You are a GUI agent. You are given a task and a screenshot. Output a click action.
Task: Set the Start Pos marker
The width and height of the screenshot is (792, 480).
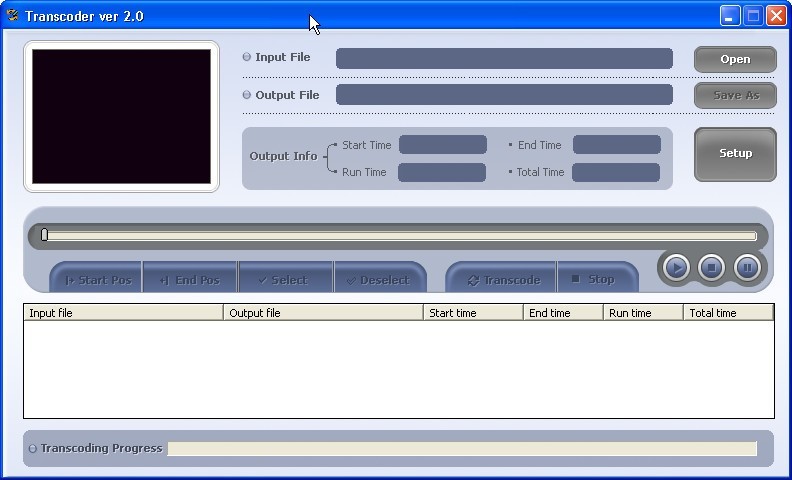[97, 280]
